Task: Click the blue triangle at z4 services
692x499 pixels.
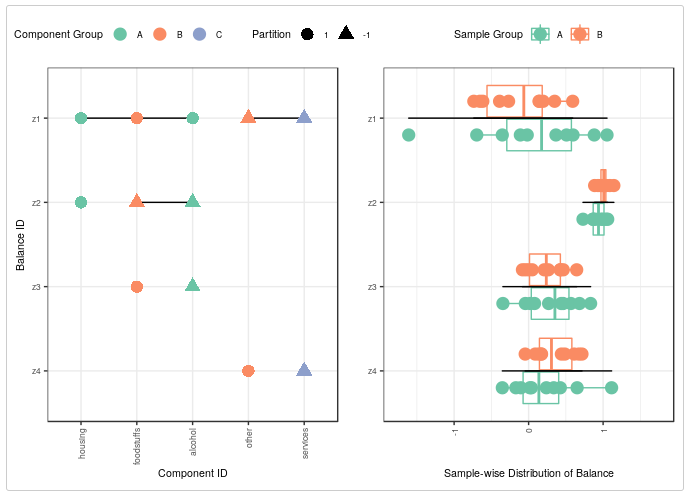Action: tap(304, 370)
